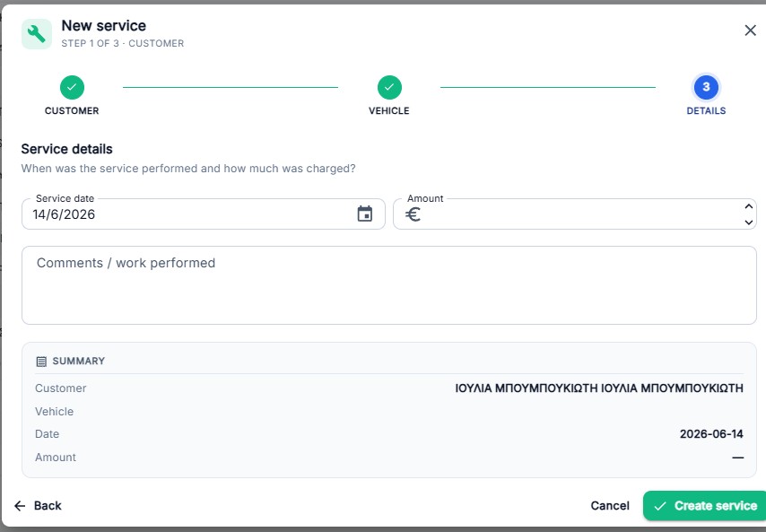
Task: Go to the completed Vehicle step
Action: pyautogui.click(x=389, y=87)
